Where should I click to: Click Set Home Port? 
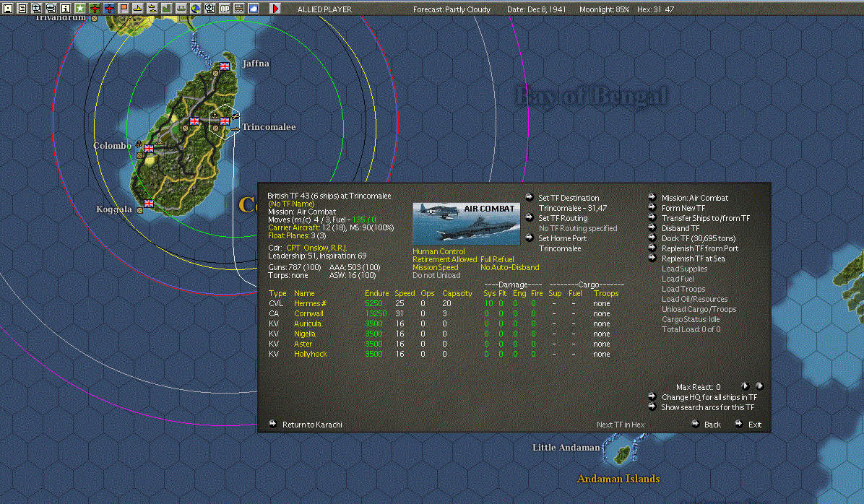click(x=562, y=238)
